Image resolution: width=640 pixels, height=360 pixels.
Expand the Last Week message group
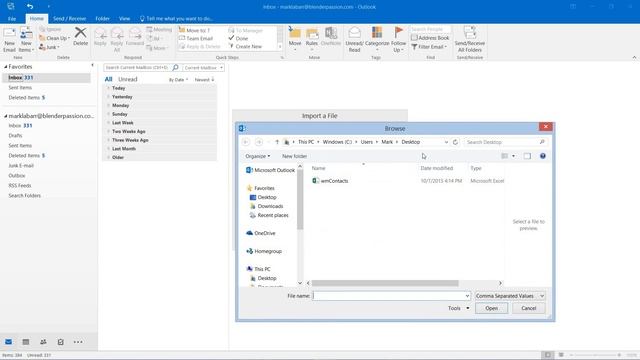point(109,122)
